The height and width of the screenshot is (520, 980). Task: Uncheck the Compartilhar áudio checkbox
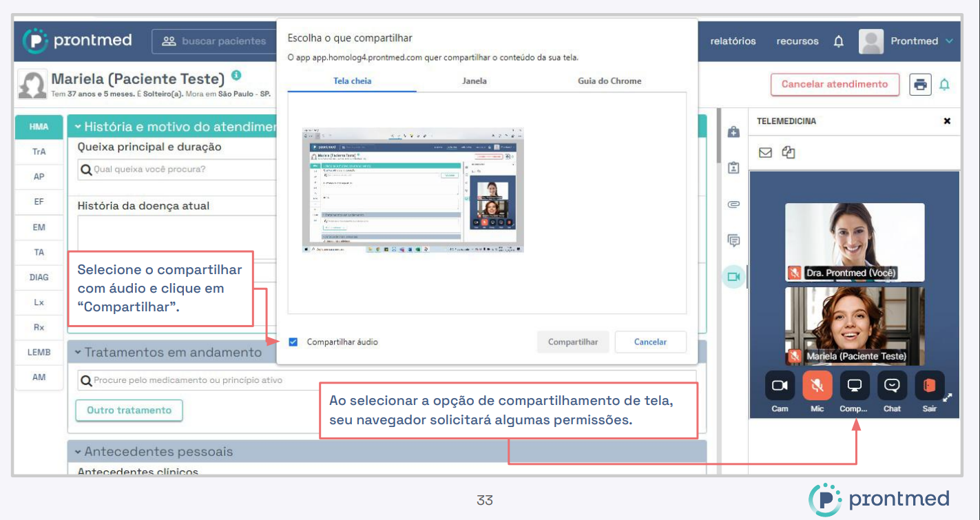click(x=293, y=342)
